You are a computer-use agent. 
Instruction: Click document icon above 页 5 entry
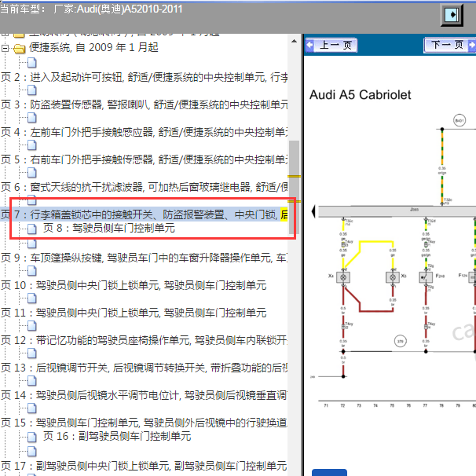tap(32, 145)
